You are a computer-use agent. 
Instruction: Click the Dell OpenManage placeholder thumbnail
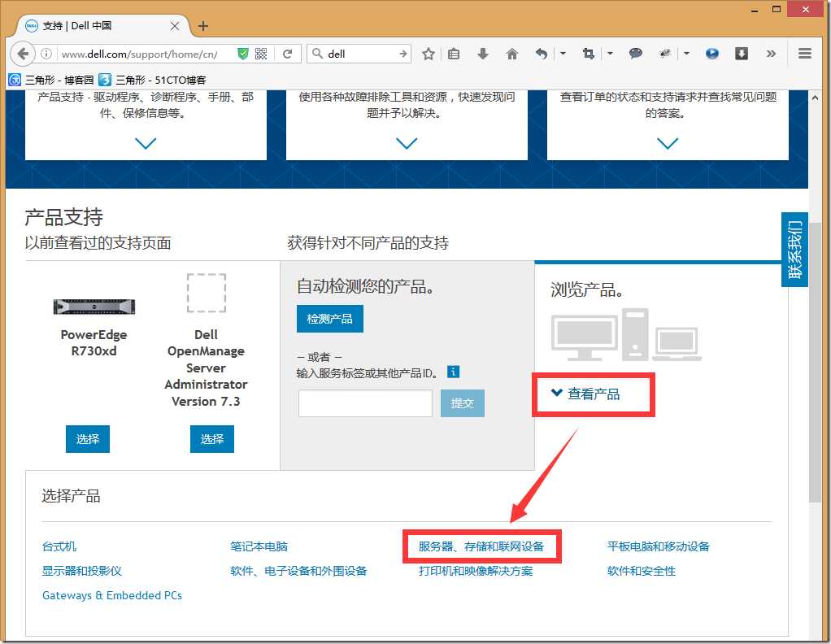coord(207,293)
